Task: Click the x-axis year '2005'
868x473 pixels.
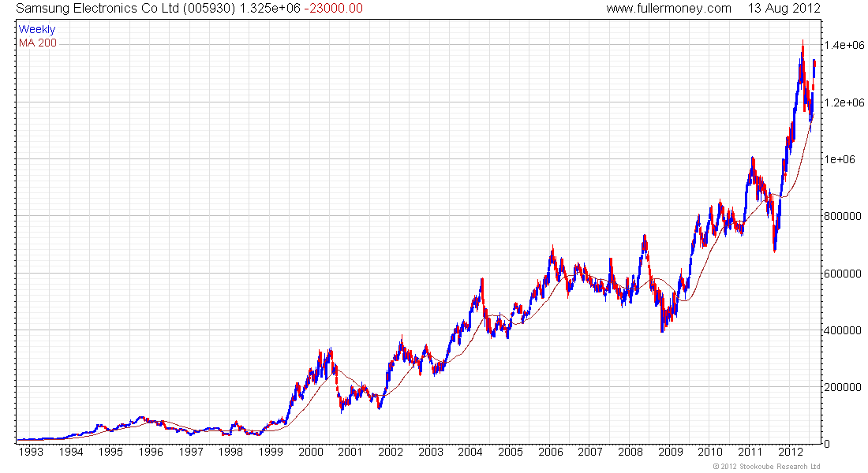Action: pos(511,452)
